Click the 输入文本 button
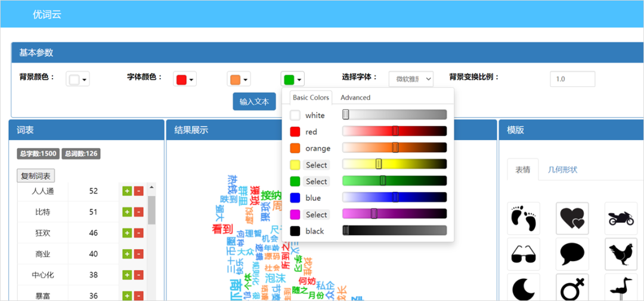 pos(254,101)
